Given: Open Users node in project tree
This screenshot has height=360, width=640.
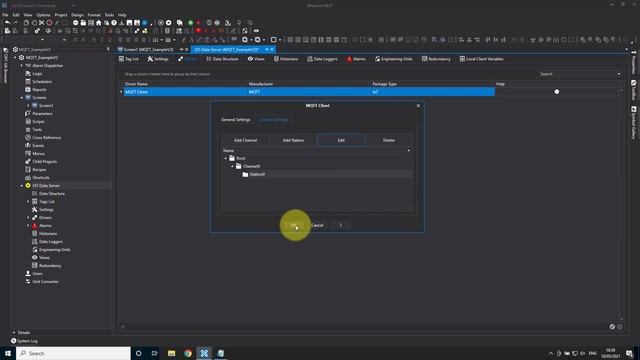Looking at the screenshot, I should click(x=37, y=273).
